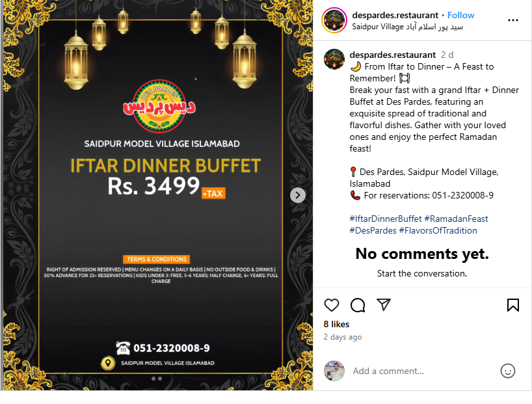Open the three-dots more options menu

point(513,20)
